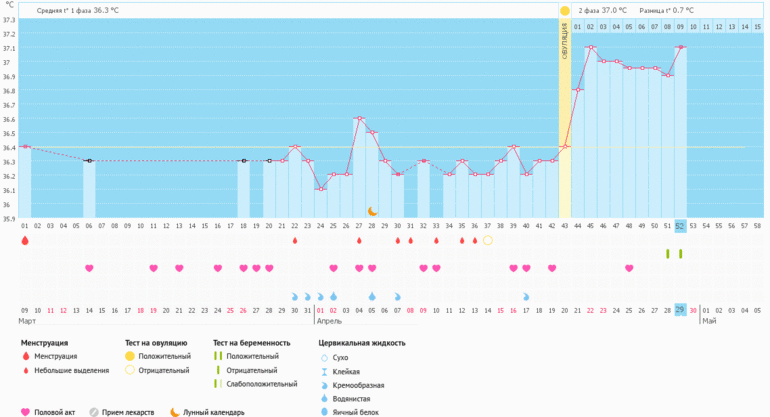Click the Апрель month label
The height and width of the screenshot is (417, 770).
tap(331, 323)
